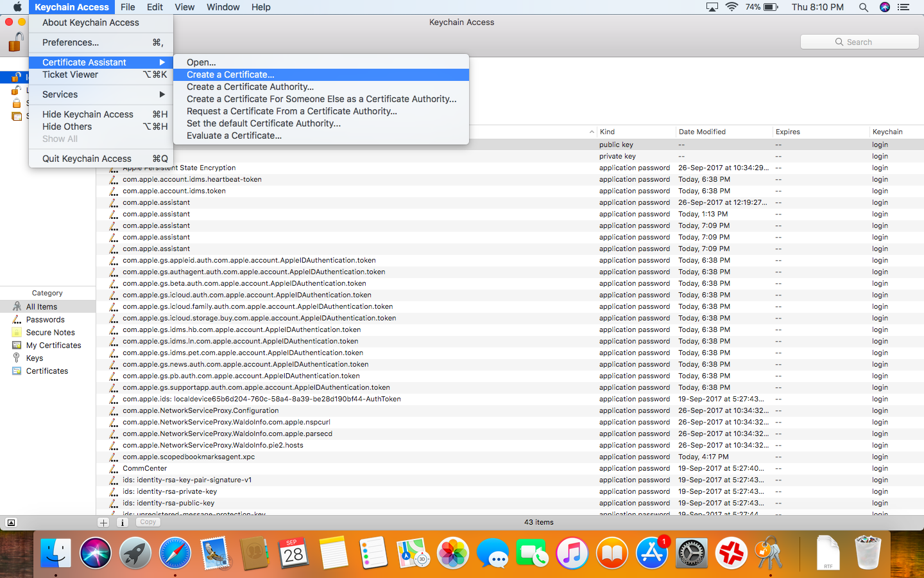The image size is (924, 578).
Task: Open Photos from the Dock
Action: [453, 553]
